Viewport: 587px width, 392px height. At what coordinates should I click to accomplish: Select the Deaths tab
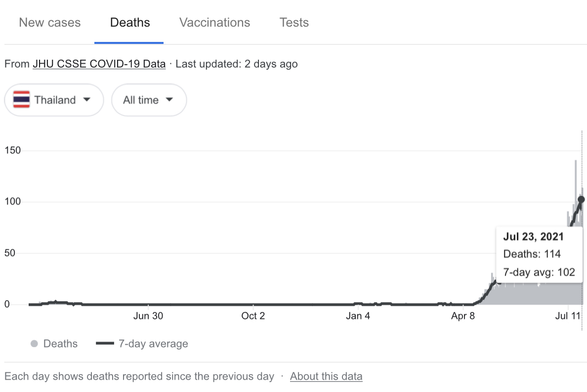pos(130,23)
